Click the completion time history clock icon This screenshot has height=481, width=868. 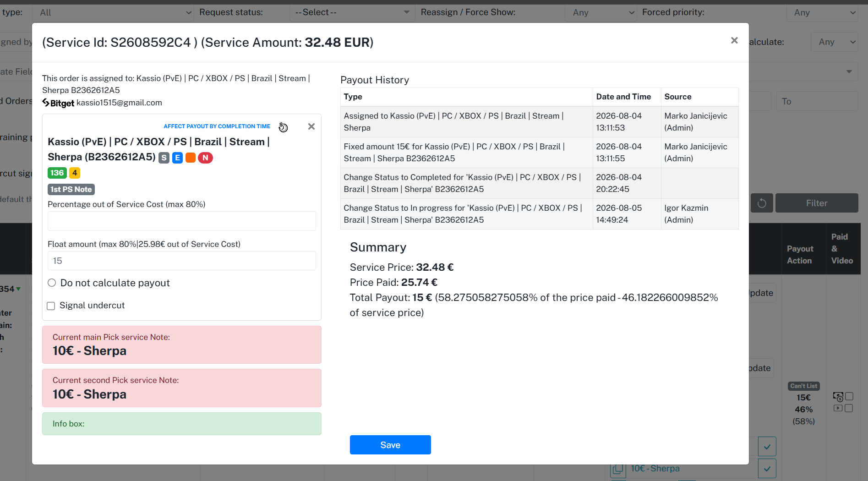[x=284, y=127]
